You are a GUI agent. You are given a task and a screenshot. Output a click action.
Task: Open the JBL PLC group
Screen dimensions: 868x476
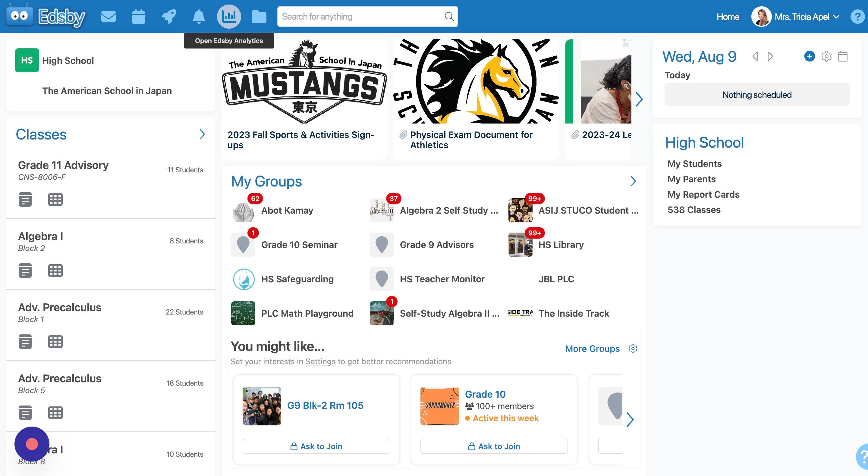pos(556,279)
